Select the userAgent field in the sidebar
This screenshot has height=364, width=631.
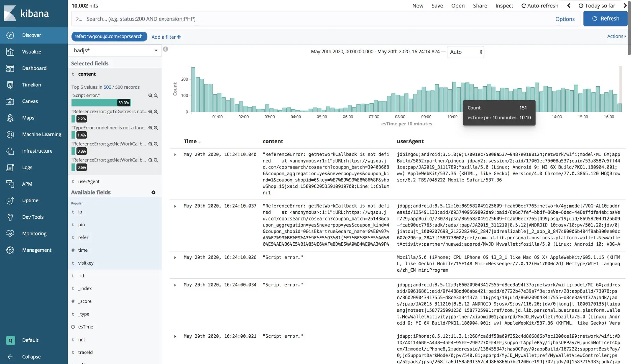(x=89, y=181)
